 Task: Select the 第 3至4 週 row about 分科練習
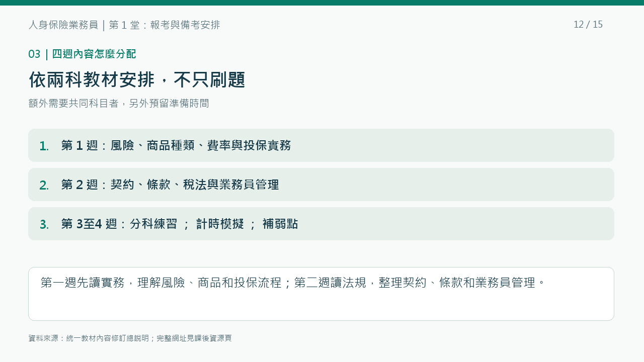click(x=321, y=224)
